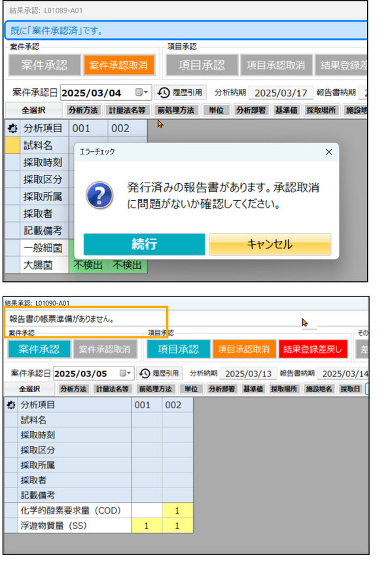Select 基準値 column button in upper window

click(x=286, y=110)
